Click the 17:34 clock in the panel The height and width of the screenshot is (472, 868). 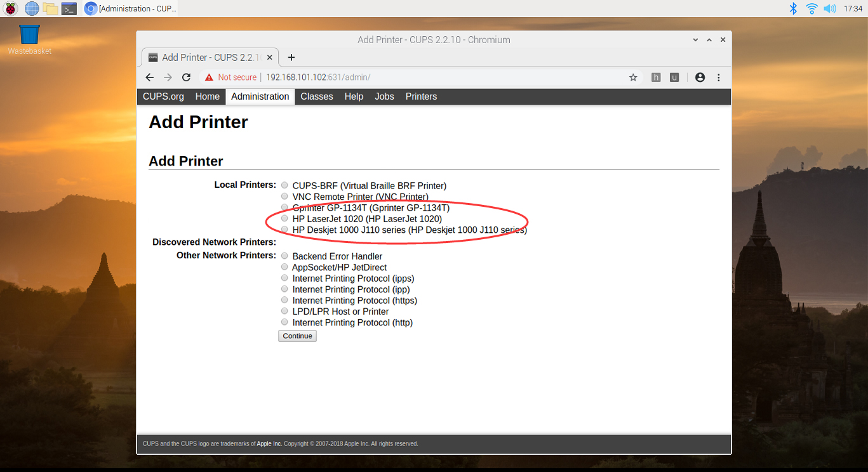853,9
